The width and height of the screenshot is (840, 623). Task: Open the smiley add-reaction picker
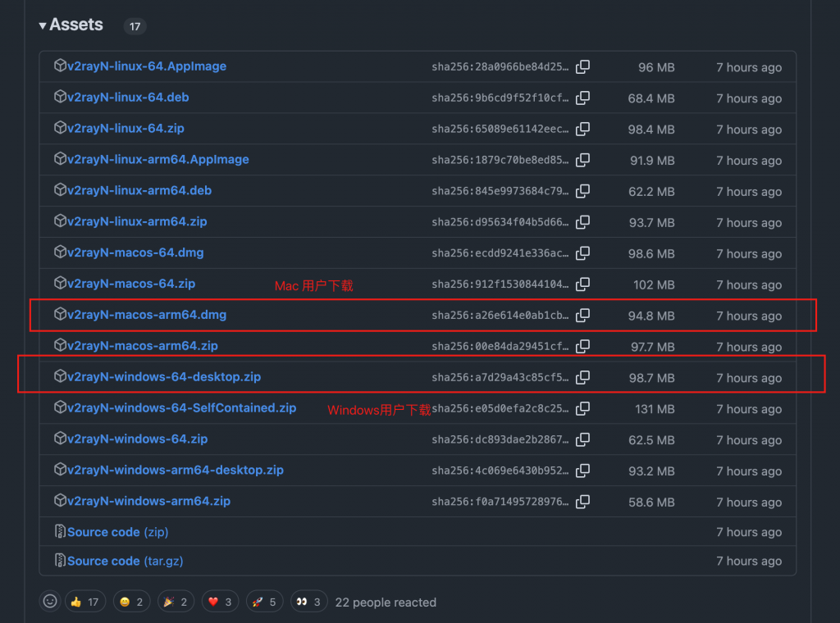[x=50, y=602]
